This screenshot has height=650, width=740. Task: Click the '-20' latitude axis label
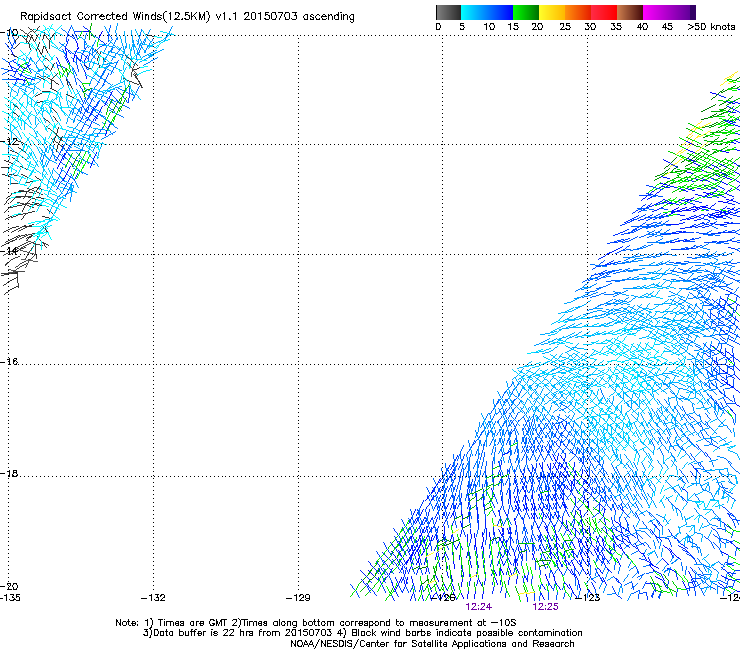point(9,586)
